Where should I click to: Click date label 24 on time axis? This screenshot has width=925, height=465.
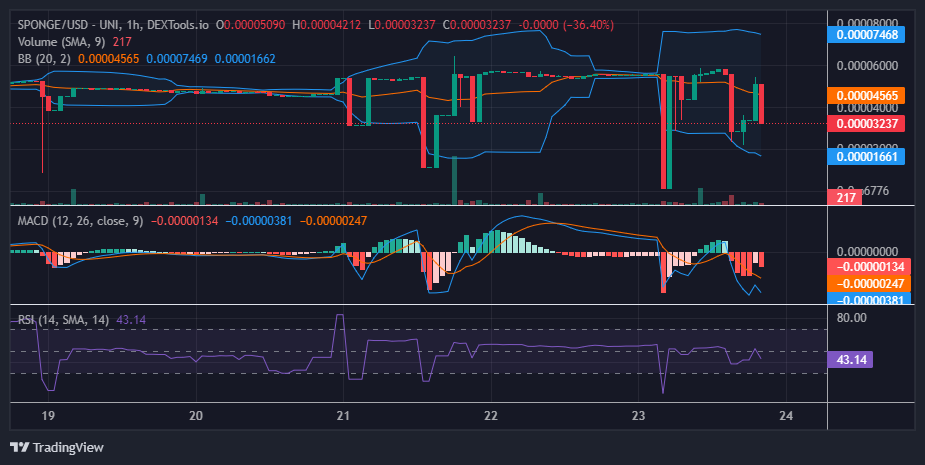[786, 415]
